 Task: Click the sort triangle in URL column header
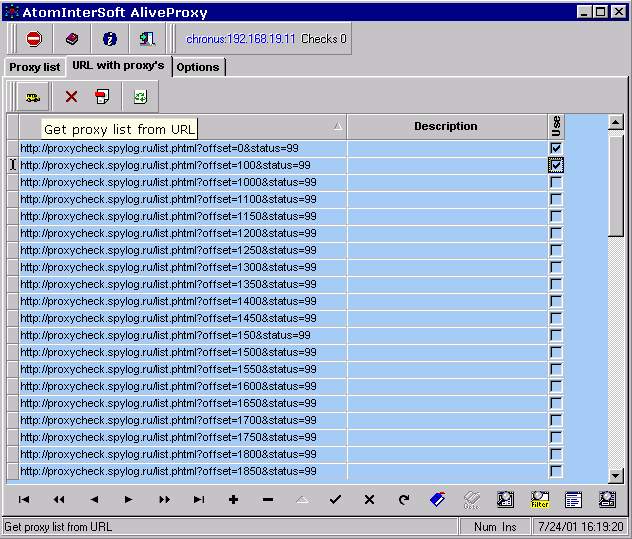click(x=338, y=126)
